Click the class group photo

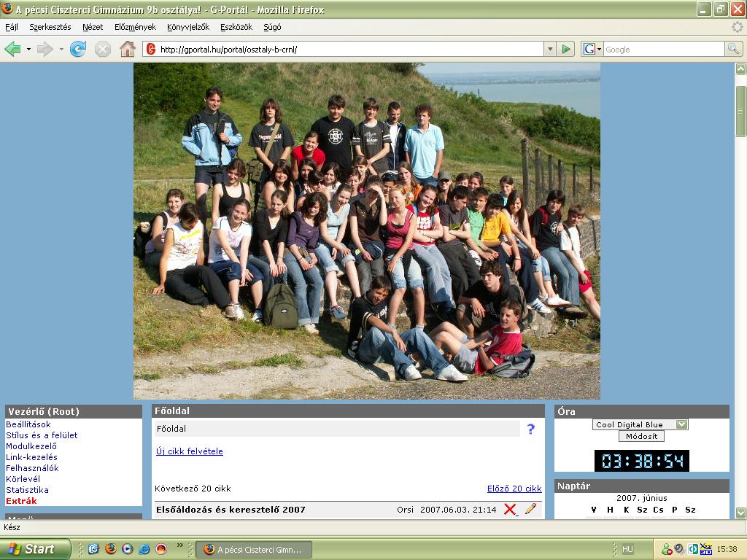366,231
